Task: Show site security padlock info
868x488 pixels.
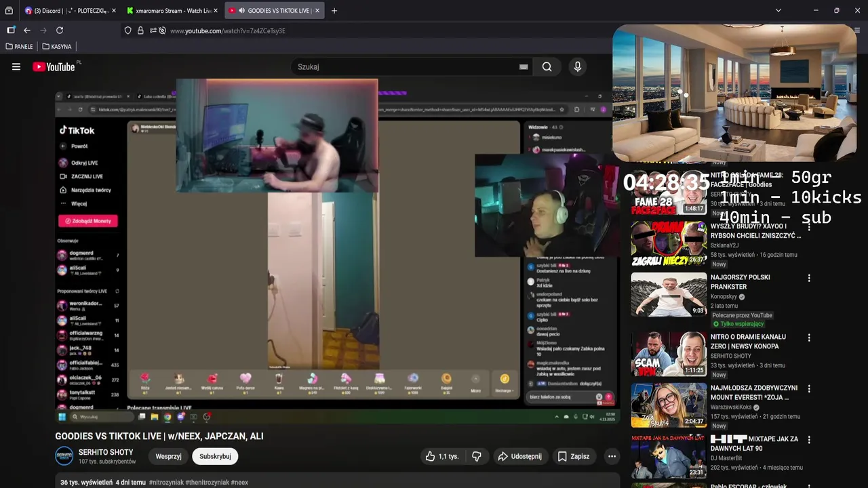Action: point(140,30)
